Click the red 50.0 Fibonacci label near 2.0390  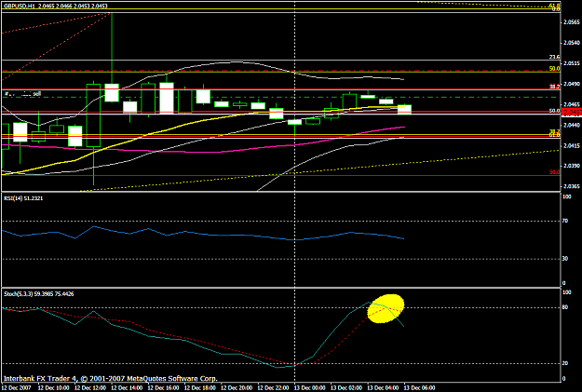(555, 172)
